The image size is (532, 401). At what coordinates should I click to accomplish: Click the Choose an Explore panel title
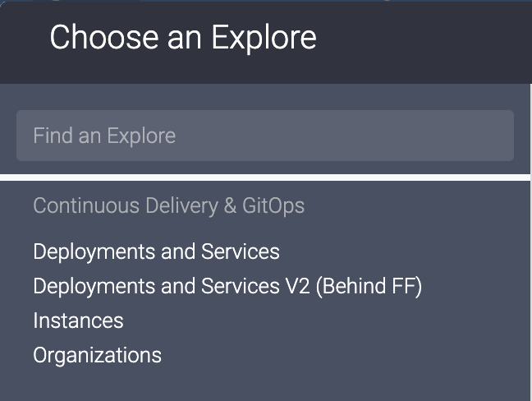(182, 38)
